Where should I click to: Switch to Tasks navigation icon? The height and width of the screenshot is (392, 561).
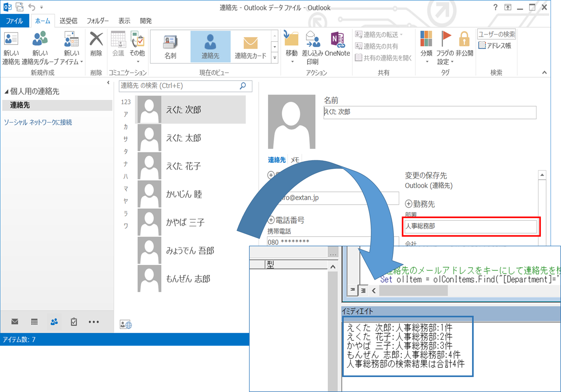74,322
